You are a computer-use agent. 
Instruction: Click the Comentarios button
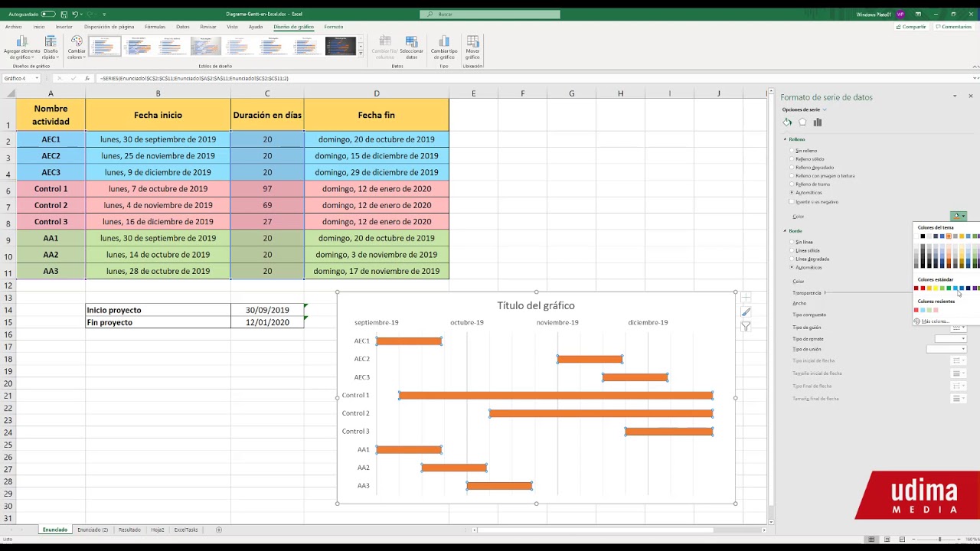coord(953,27)
